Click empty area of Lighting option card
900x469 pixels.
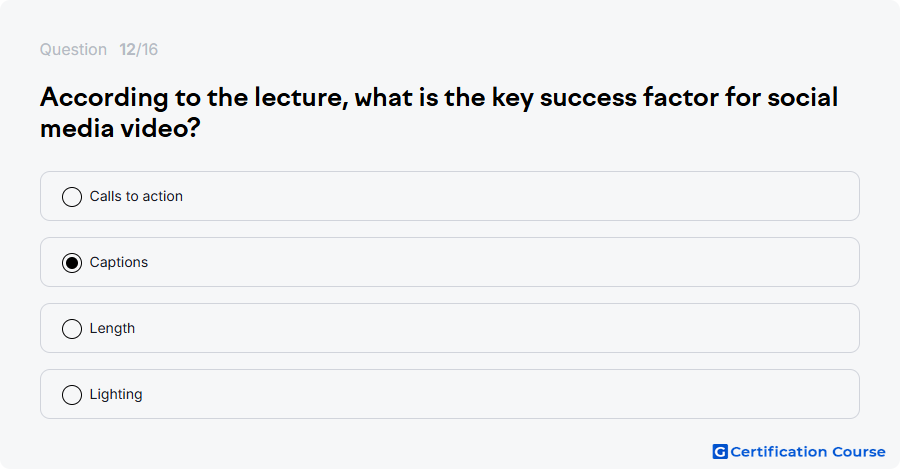tap(517, 394)
